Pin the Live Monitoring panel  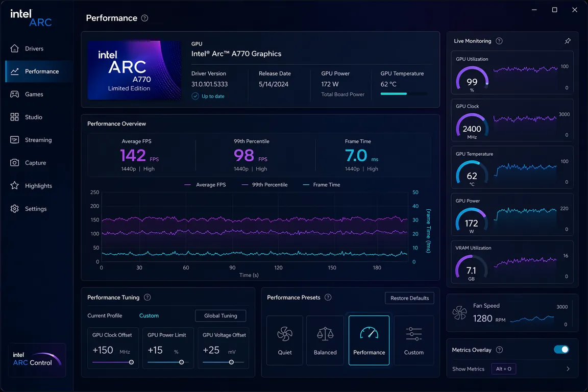coord(568,41)
